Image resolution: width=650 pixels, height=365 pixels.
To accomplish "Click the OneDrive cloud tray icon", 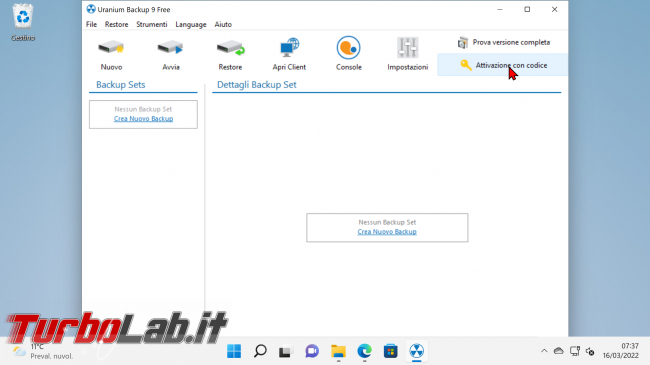I will point(559,351).
